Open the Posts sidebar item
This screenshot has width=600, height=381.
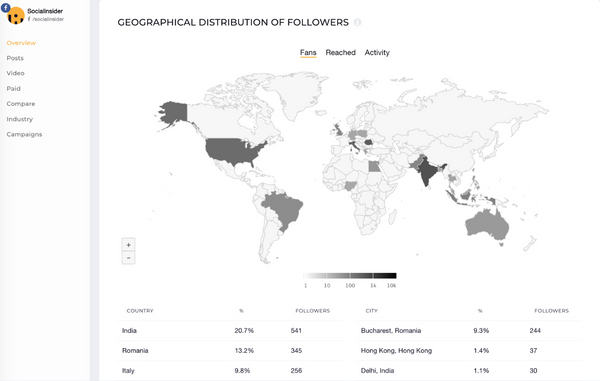coord(15,58)
